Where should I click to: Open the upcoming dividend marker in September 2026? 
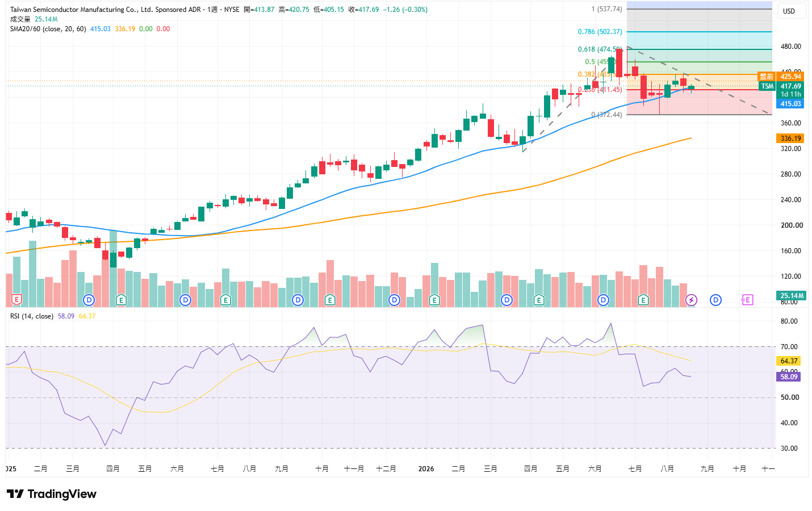[715, 299]
